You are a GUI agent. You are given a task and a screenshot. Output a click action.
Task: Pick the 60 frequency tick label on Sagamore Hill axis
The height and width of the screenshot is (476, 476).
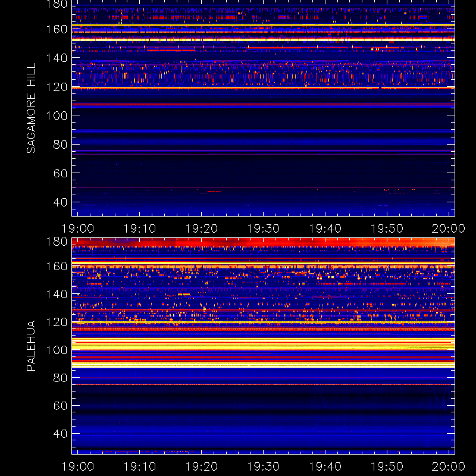(60, 173)
